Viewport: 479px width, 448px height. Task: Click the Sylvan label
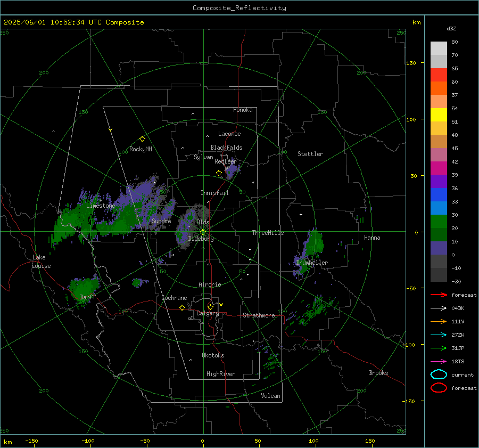tap(203, 157)
